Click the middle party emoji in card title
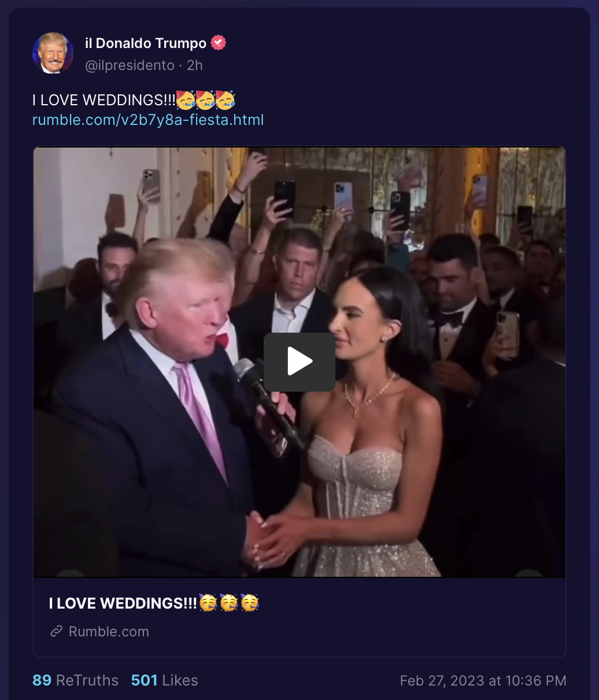The height and width of the screenshot is (700, 599). pos(229,603)
